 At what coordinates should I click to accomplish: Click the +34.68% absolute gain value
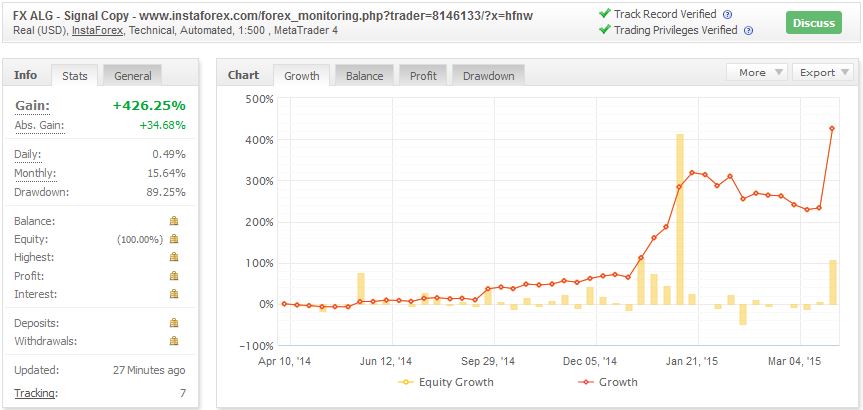162,125
